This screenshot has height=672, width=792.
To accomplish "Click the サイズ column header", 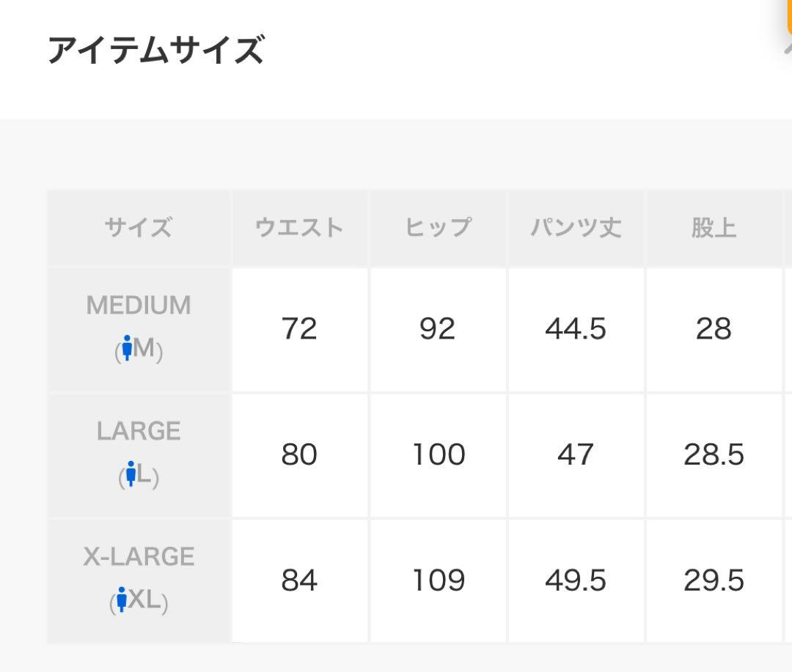I will (x=139, y=228).
